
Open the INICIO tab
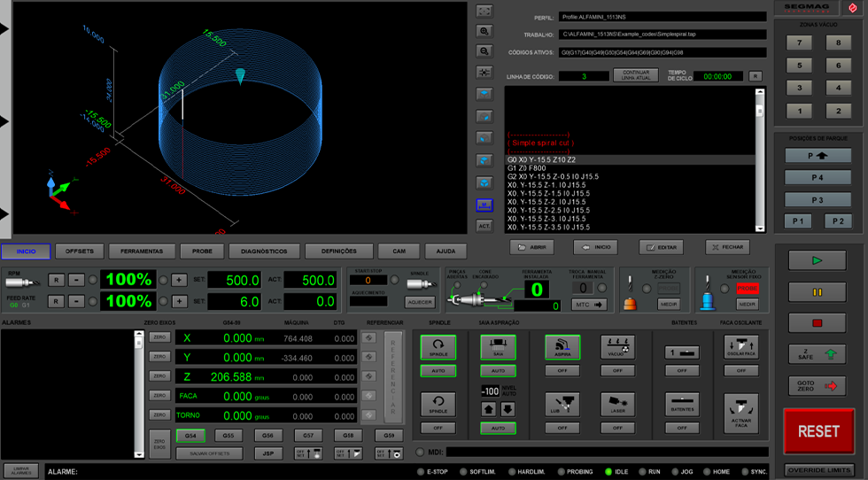point(26,252)
